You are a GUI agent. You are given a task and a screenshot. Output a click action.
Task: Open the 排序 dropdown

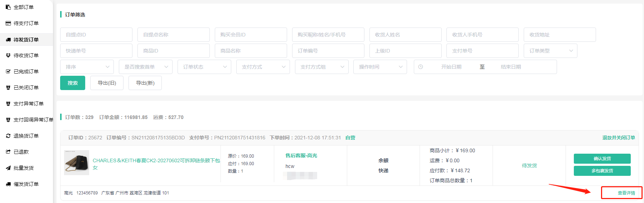click(87, 67)
